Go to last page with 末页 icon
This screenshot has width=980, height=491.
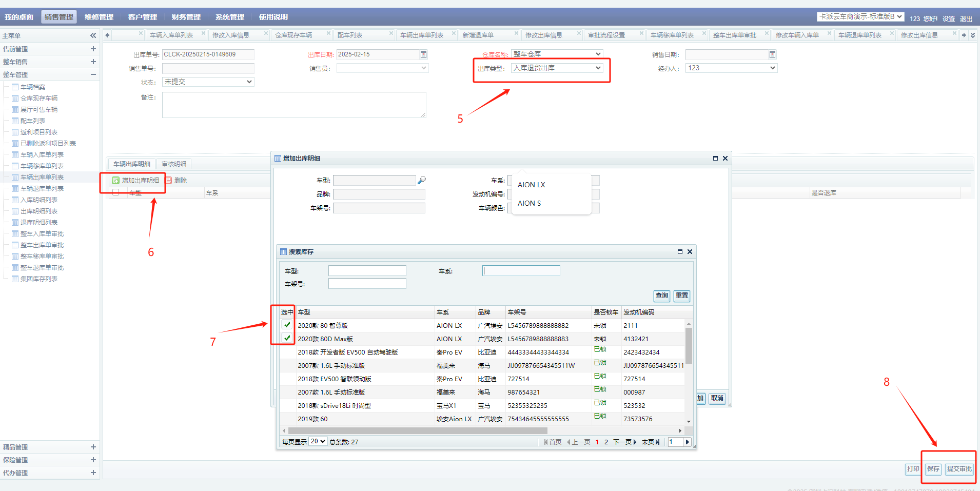tap(657, 442)
